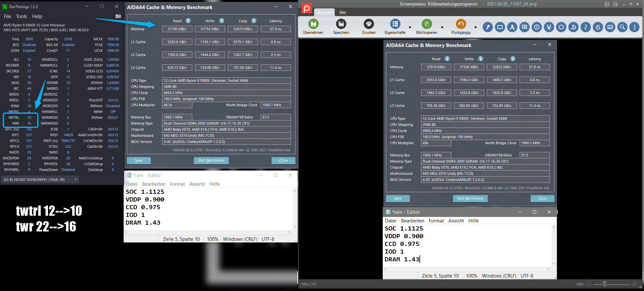
Task: Select the text box callout tool
Action: pyautogui.click(x=524, y=27)
